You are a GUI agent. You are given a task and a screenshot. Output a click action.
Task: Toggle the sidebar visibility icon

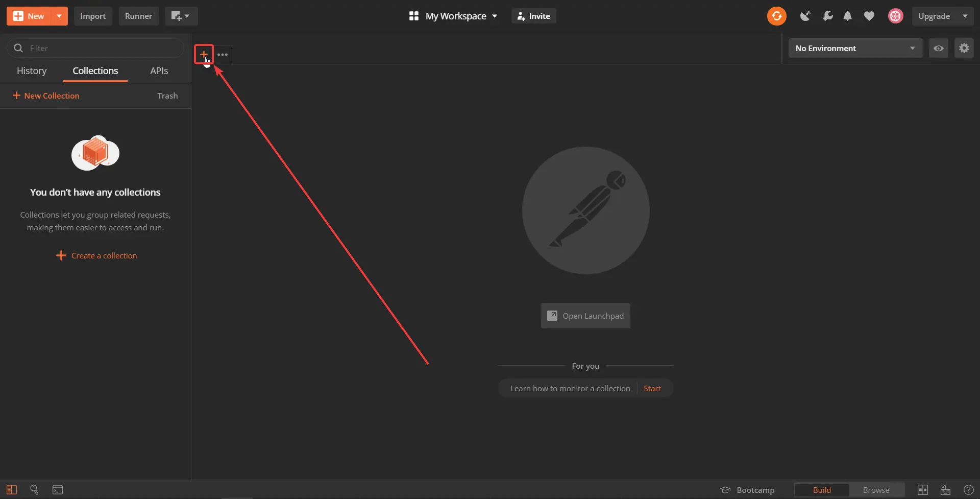coord(11,490)
